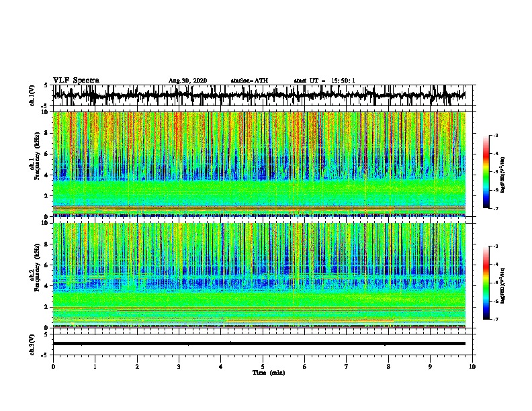
Task: Click the "station=ATH" header label
Action: [249, 81]
